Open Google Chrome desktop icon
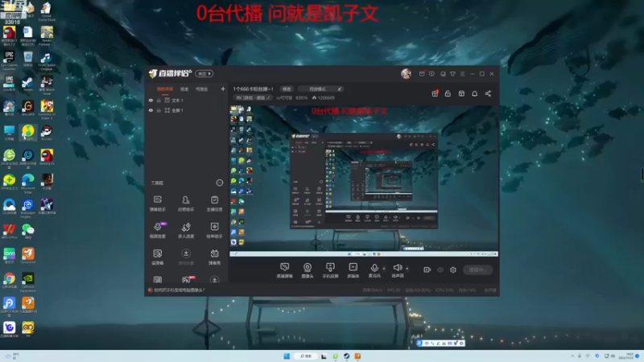644x362 pixels. pos(9,281)
